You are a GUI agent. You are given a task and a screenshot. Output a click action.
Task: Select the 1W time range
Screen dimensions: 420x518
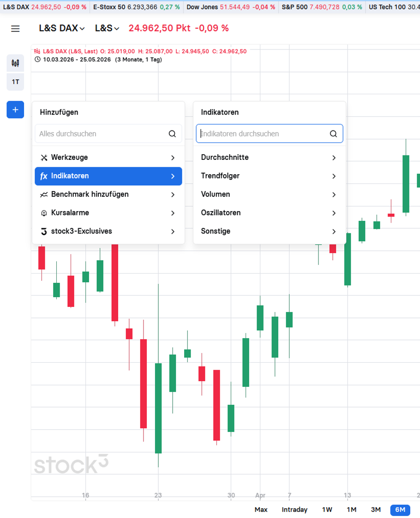[x=327, y=510]
